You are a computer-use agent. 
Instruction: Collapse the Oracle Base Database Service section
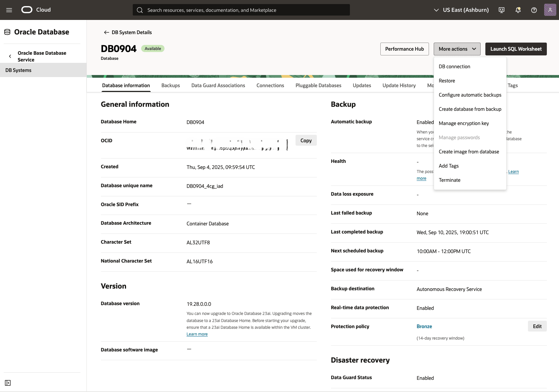(x=10, y=56)
